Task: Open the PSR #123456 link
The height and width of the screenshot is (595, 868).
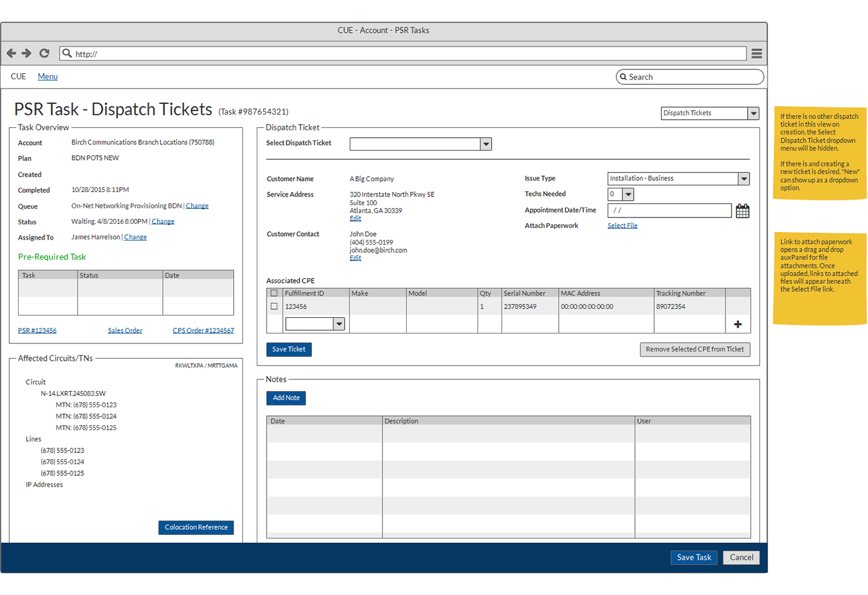Action: coord(37,330)
